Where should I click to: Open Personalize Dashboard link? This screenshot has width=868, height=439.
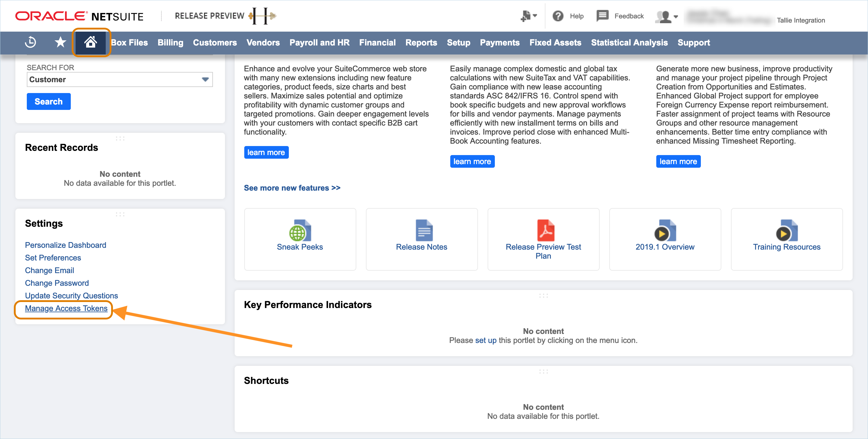65,245
